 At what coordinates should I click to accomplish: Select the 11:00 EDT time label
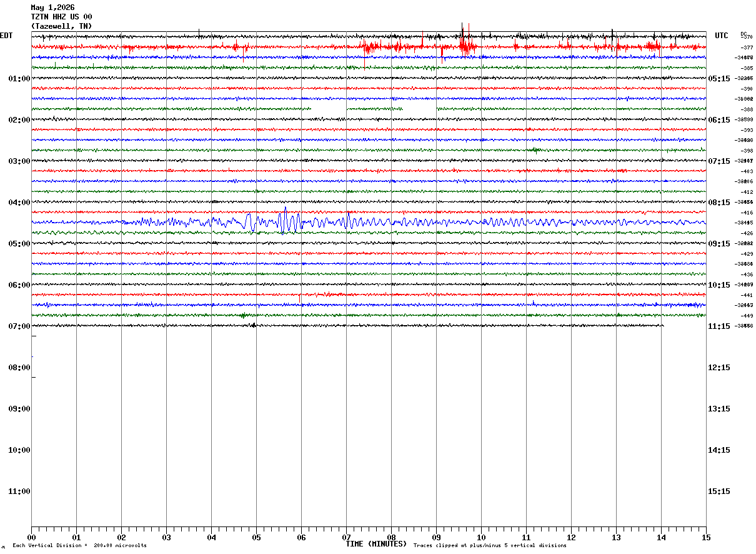19,491
